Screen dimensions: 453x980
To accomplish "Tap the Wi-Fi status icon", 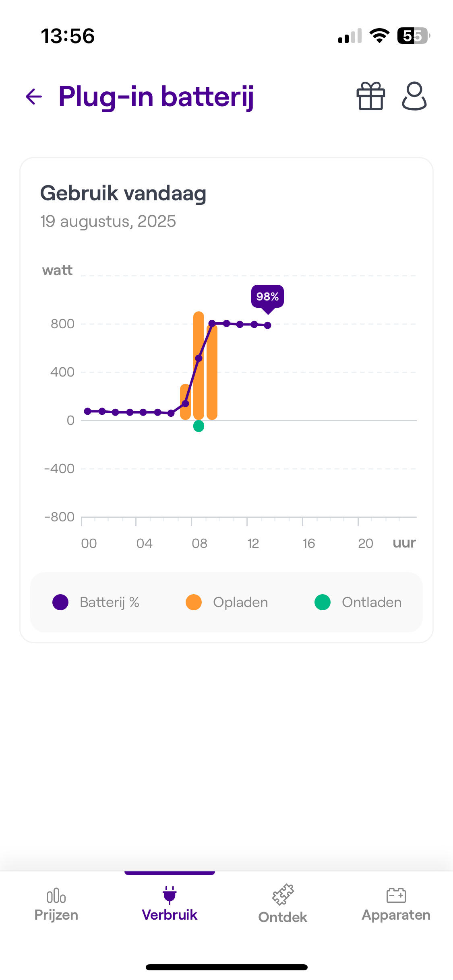I will click(379, 36).
